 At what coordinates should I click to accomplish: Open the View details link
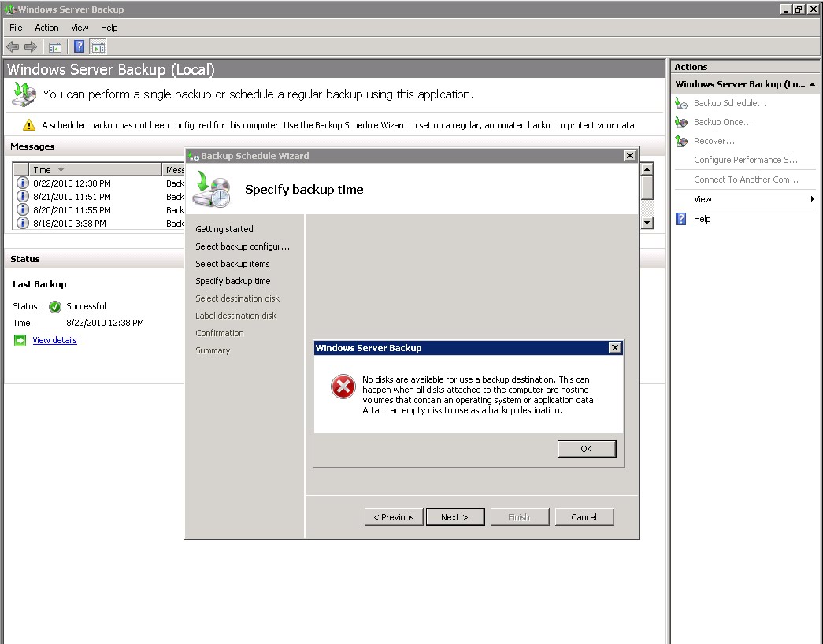click(x=54, y=339)
